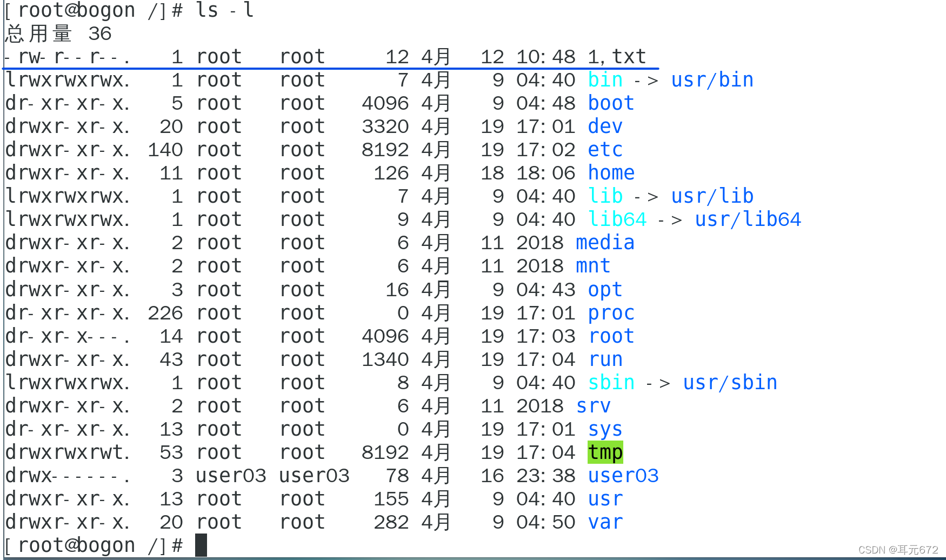Viewport: 946px width, 560px height.
Task: Click the mnt directory name
Action: tap(593, 266)
